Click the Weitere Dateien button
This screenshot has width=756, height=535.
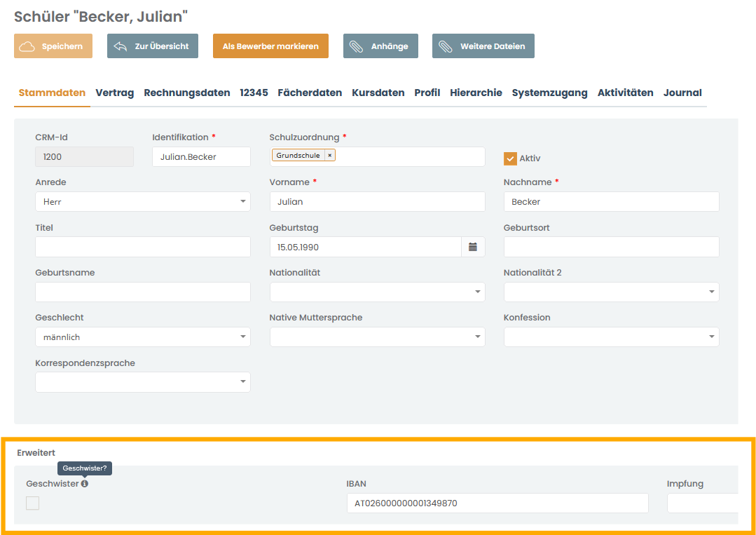click(483, 46)
